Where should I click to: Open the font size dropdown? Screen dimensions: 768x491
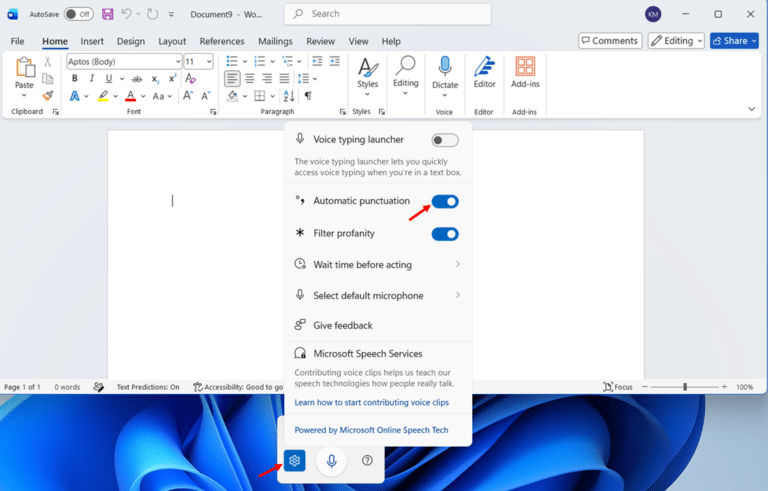[x=209, y=62]
